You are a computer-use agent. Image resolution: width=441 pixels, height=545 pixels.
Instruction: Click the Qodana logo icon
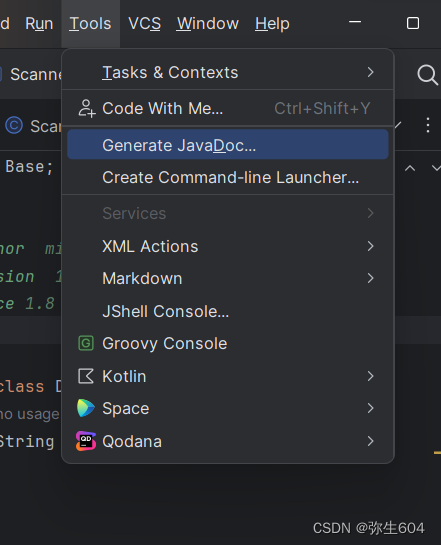tap(86, 441)
